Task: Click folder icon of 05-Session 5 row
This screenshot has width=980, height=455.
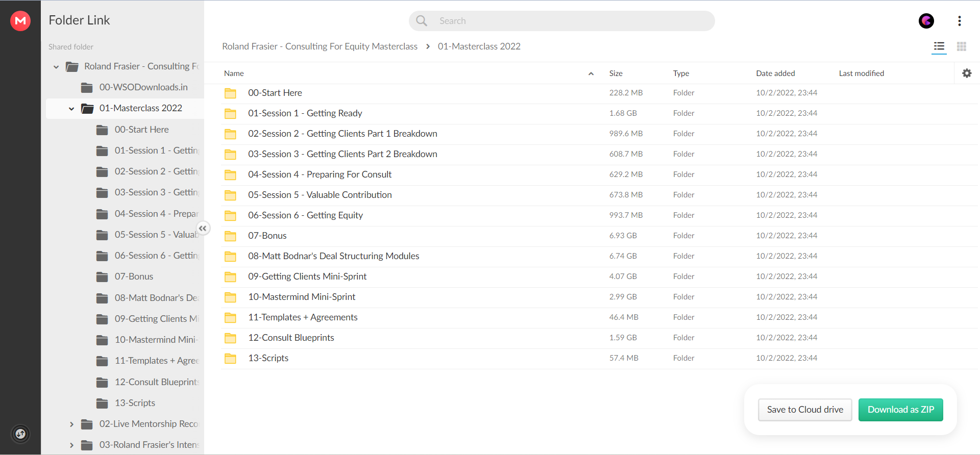Action: coord(231,195)
